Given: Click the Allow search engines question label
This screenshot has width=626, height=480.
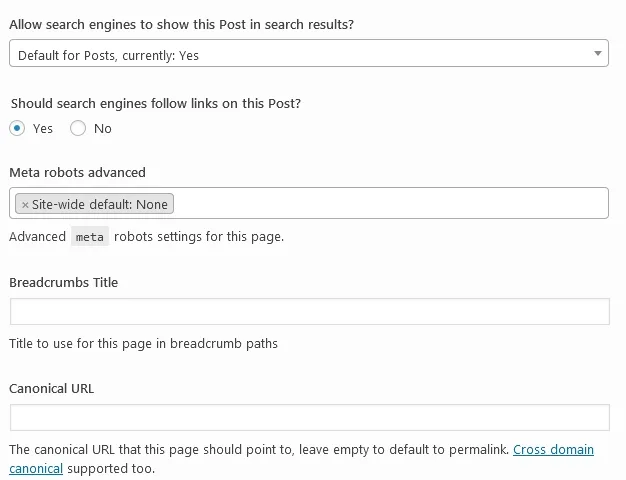Looking at the screenshot, I should 182,25.
